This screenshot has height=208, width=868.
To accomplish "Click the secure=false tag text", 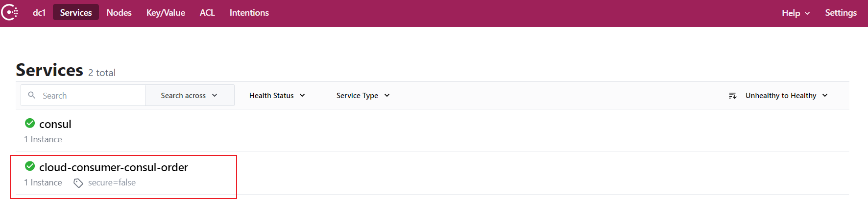I will tap(112, 182).
